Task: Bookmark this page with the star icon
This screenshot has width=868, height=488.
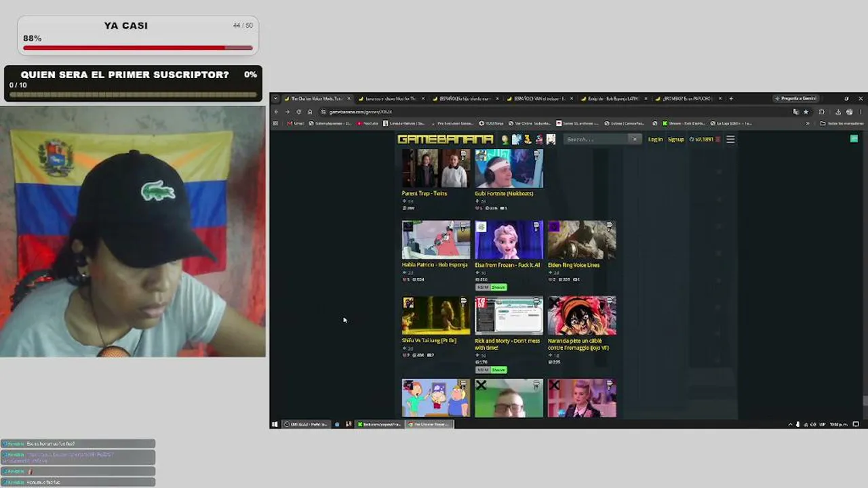Action: [x=806, y=112]
